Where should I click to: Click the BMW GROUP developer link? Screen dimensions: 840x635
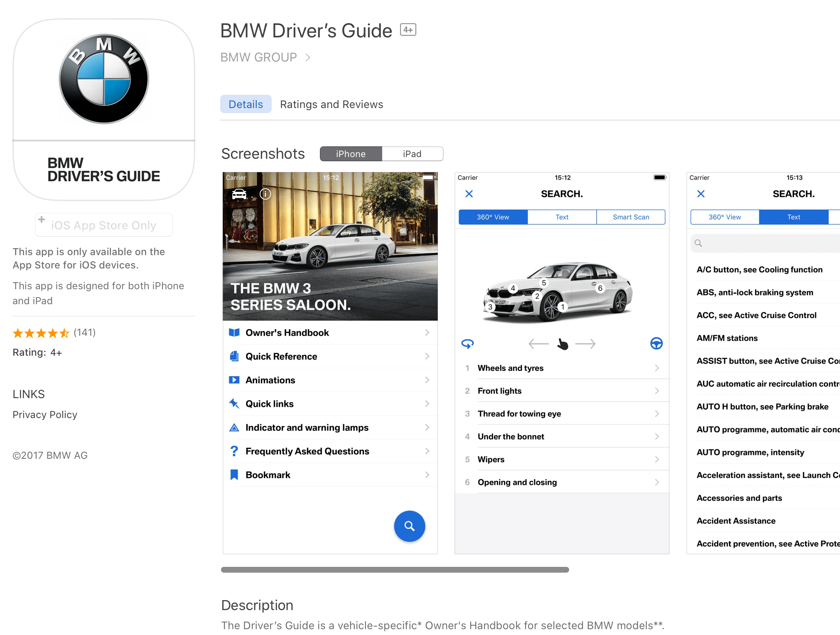pos(258,57)
